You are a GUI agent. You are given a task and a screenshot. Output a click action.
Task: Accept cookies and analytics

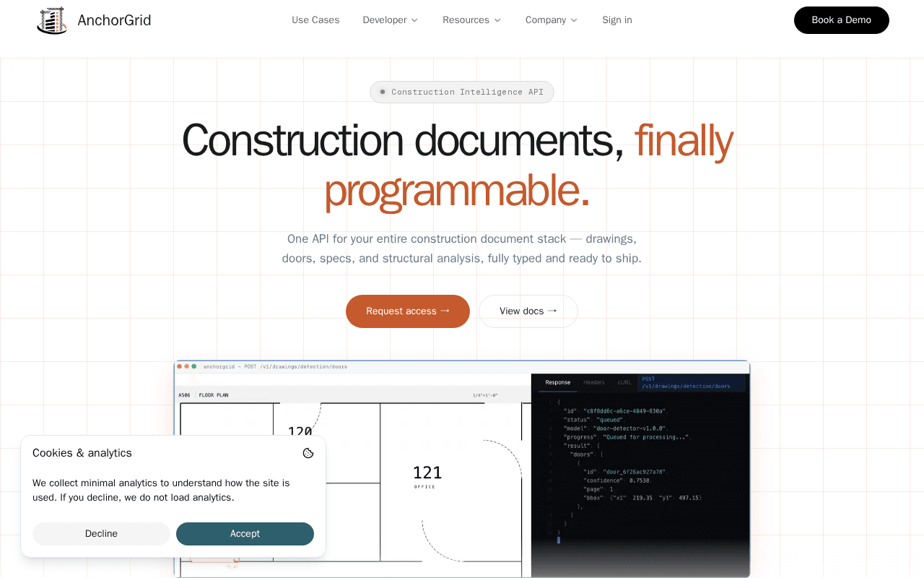245,534
